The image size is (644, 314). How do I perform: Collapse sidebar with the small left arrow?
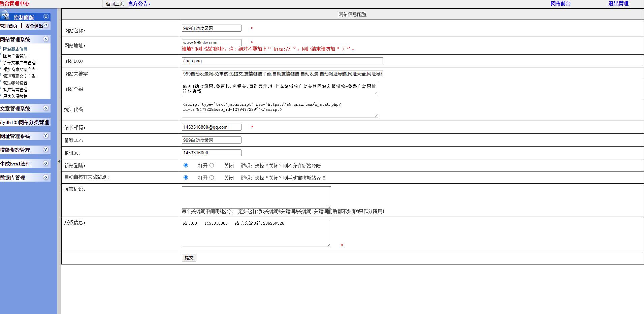(59, 161)
